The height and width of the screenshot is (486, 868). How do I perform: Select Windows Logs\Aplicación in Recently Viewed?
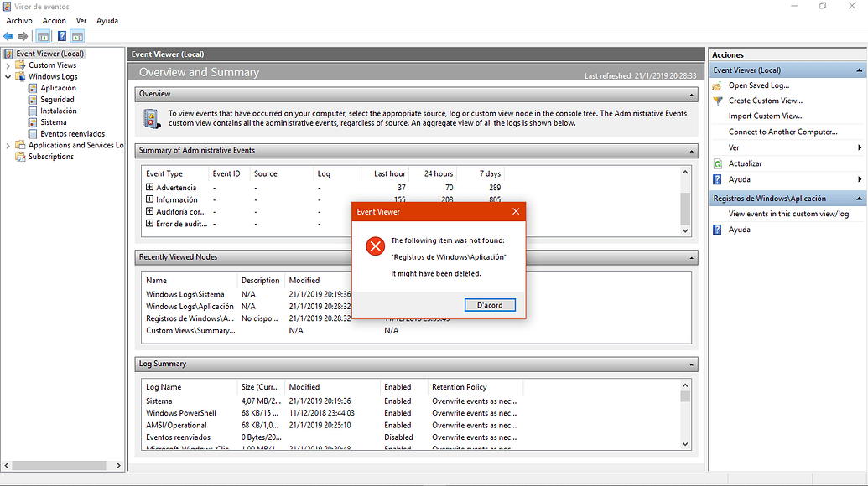coord(190,307)
